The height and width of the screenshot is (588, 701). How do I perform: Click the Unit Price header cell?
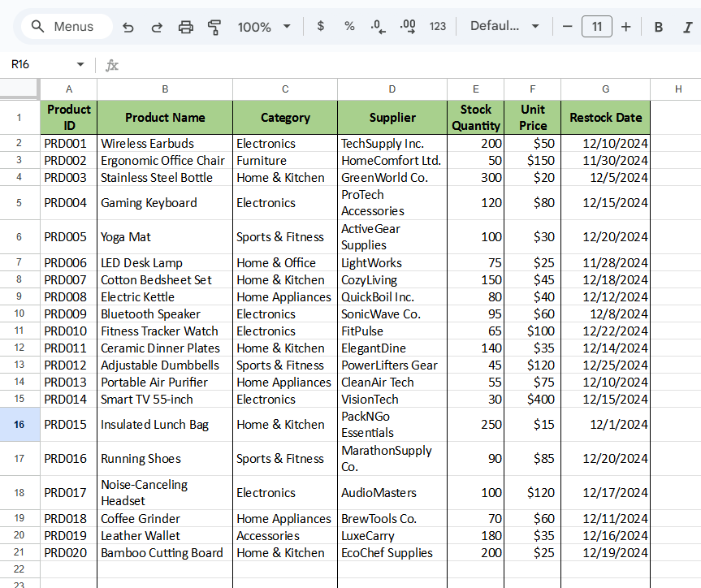pyautogui.click(x=533, y=118)
